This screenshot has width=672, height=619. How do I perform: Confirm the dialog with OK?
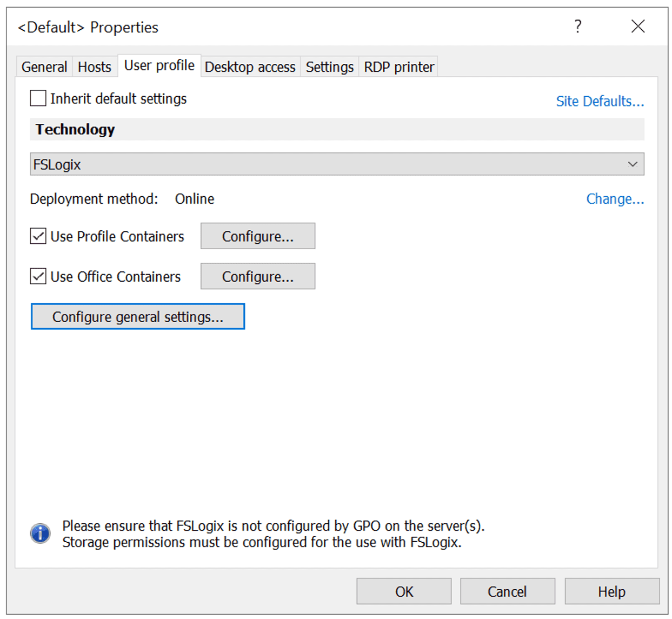(x=403, y=591)
